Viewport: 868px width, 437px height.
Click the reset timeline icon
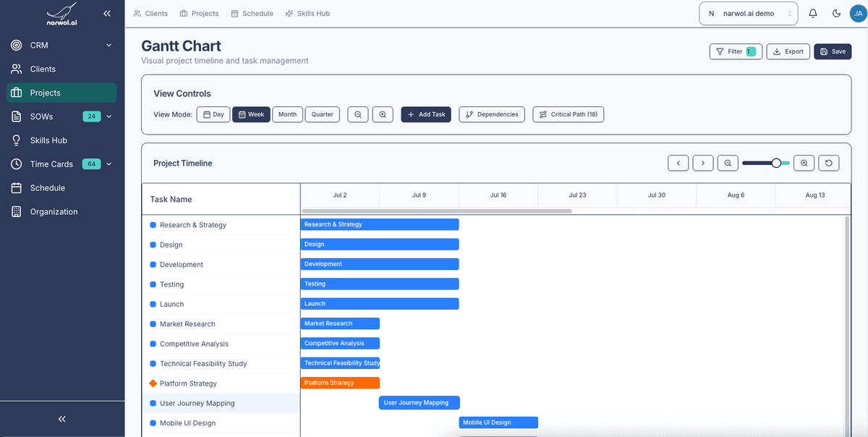[x=829, y=163]
